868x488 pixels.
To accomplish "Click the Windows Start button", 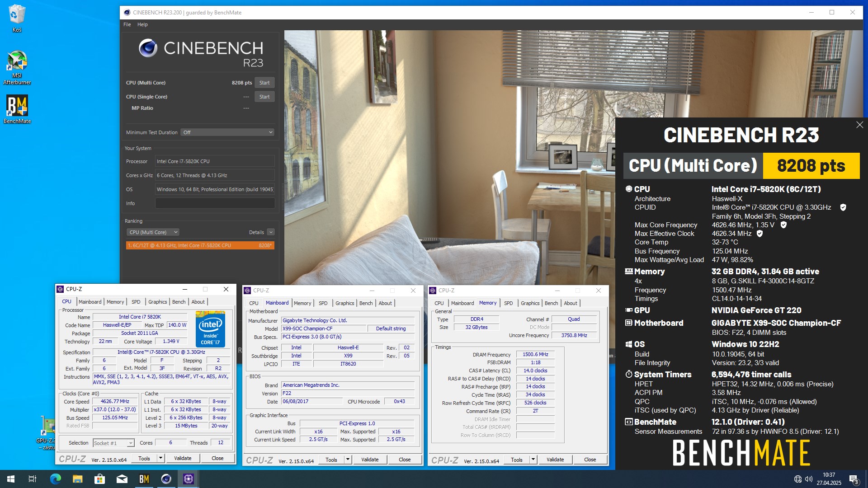I will tap(11, 479).
